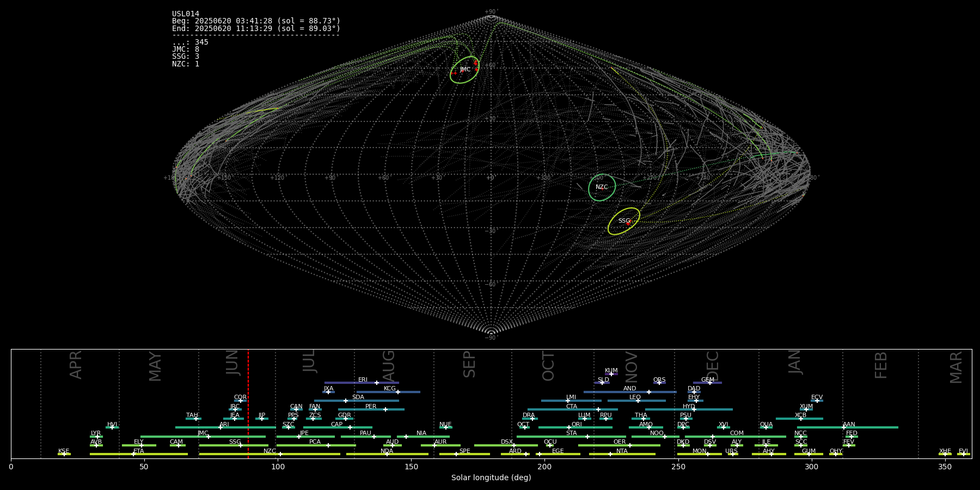Click the 150 tick on solar longitude axis
980x490 pixels.
(411, 467)
